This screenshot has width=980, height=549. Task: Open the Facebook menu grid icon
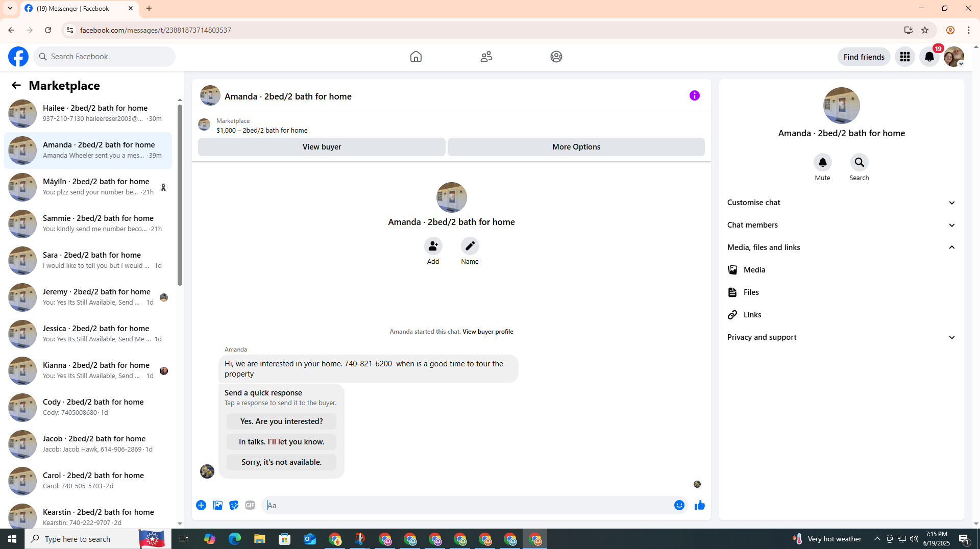pos(905,57)
